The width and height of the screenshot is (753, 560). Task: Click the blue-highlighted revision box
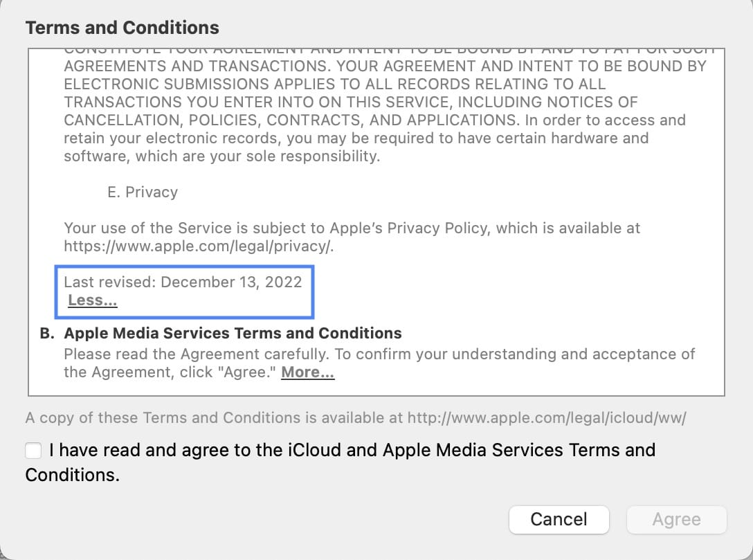click(184, 291)
